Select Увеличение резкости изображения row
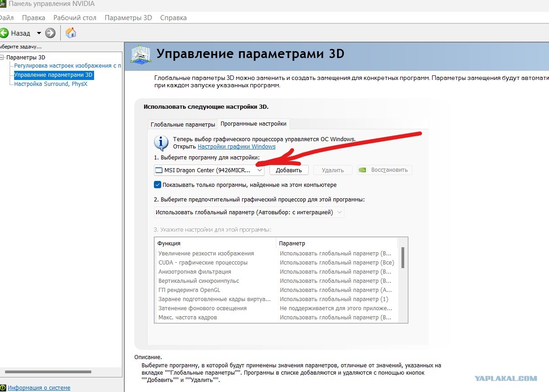 (x=276, y=254)
